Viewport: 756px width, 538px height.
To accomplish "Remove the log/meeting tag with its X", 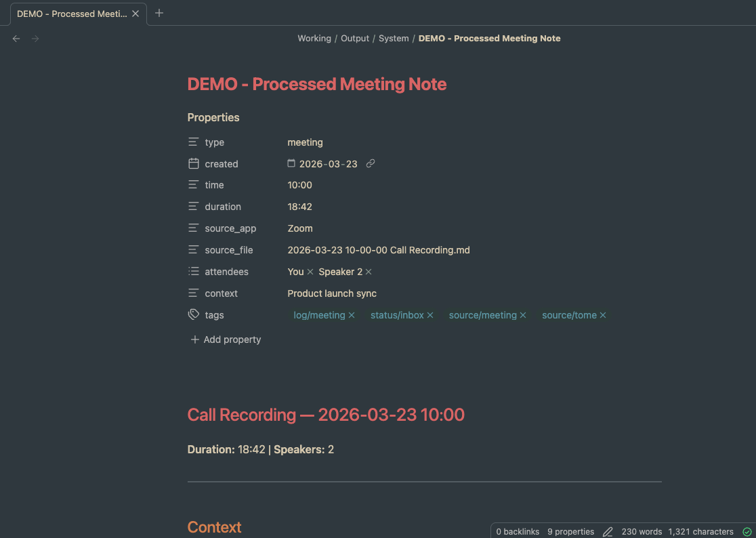I will [352, 314].
